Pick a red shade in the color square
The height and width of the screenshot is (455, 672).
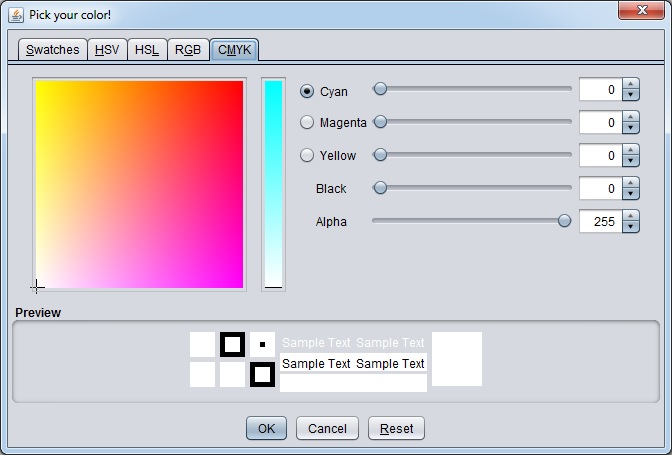tap(234, 90)
